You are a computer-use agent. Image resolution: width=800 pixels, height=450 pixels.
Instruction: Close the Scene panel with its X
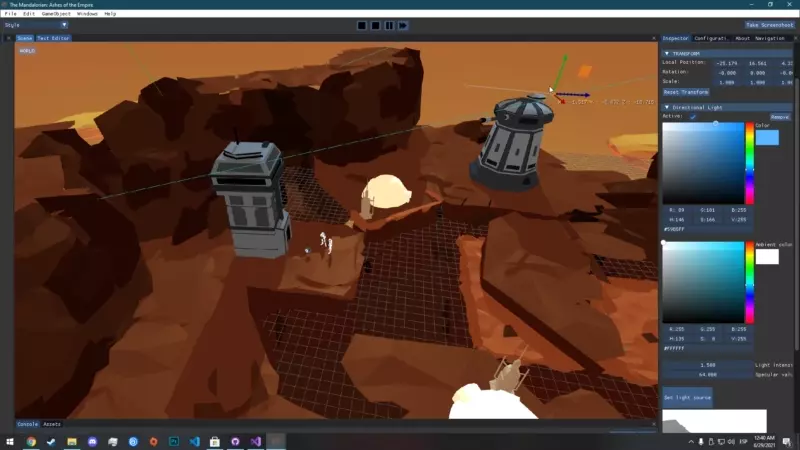(654, 38)
